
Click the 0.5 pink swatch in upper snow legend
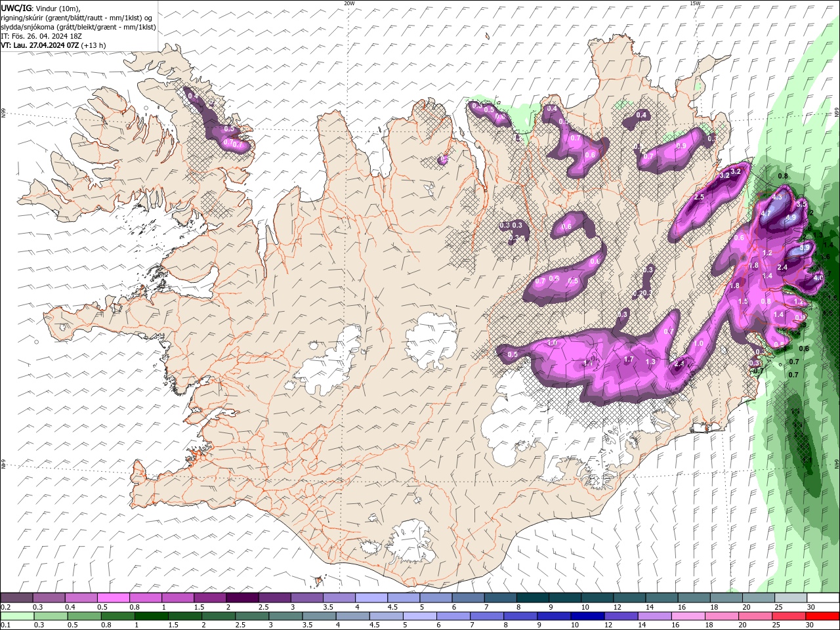(x=114, y=598)
